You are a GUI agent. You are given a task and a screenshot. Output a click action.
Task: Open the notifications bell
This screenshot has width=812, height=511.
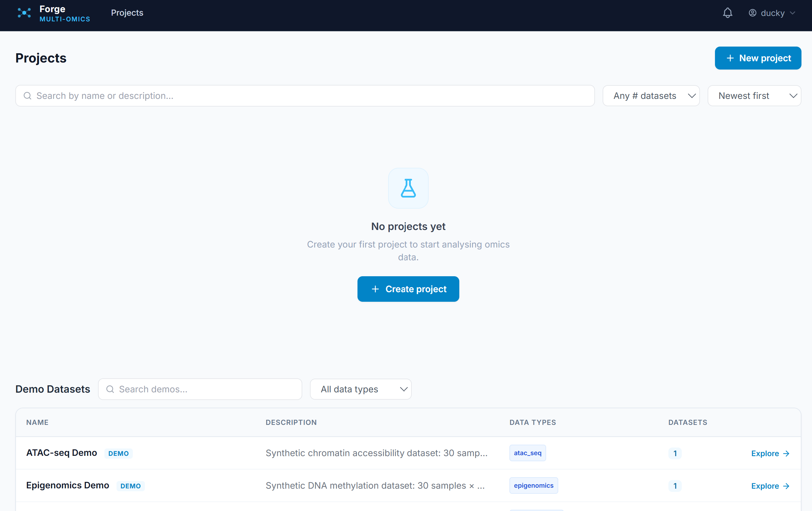click(x=727, y=13)
